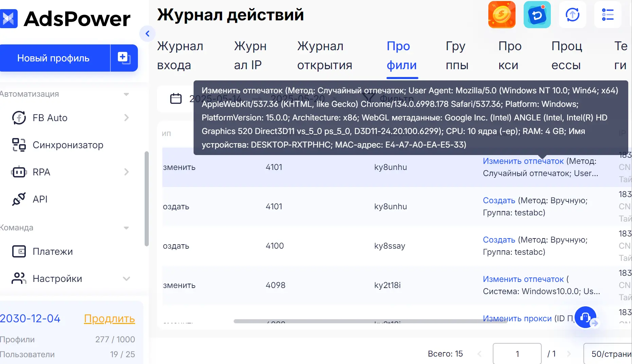
Task: Switch to the Прокси tab
Action: [x=510, y=55]
